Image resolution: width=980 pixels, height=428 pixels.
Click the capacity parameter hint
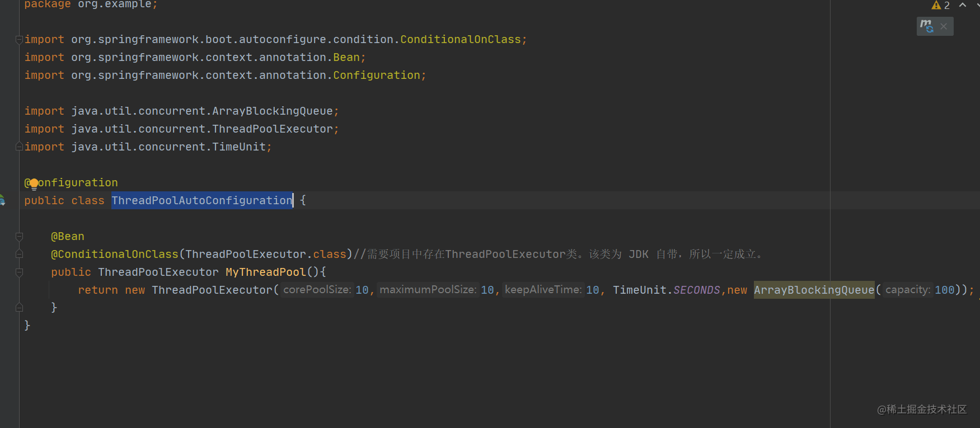click(x=908, y=290)
